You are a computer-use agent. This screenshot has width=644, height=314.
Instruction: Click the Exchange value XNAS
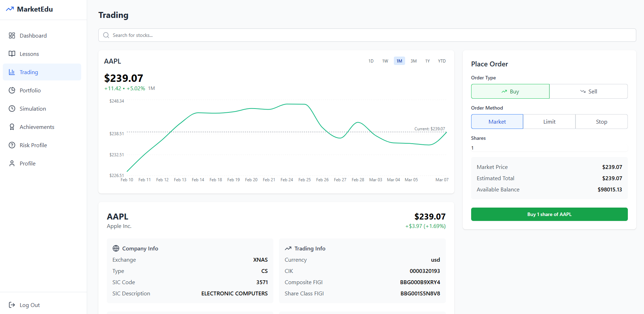click(260, 260)
